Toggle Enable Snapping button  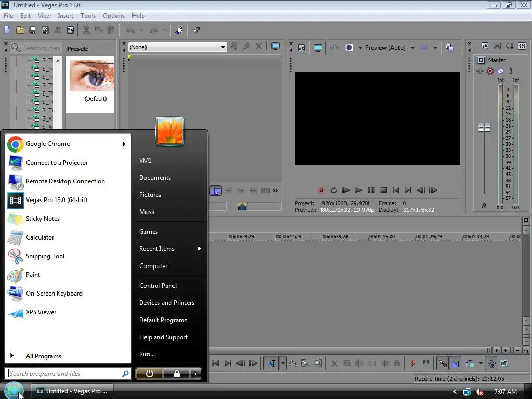443,363
